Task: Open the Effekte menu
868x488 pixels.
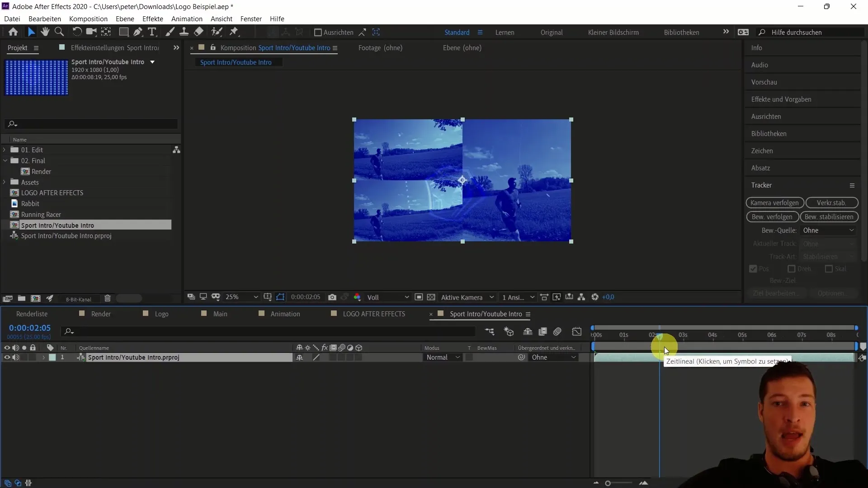Action: pos(153,19)
